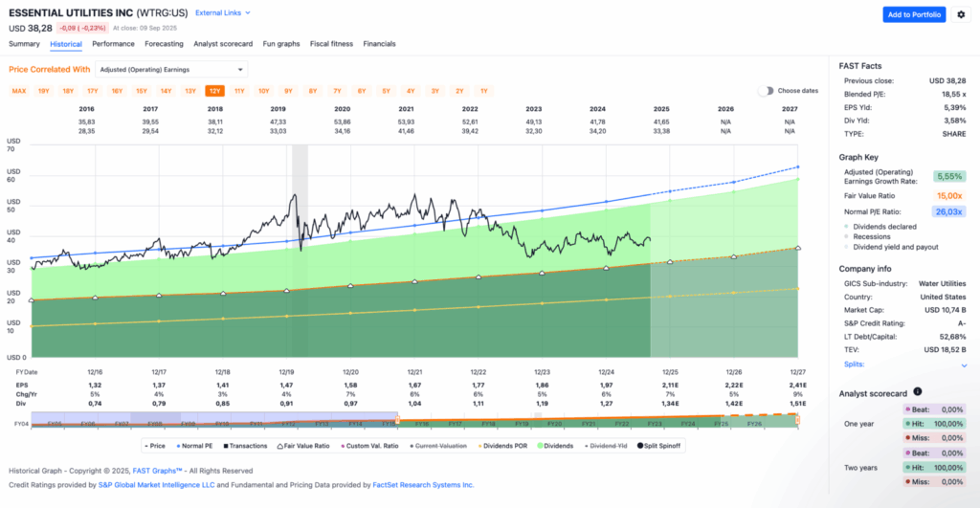Expand the Splits section chevron
Screen dimensions: 980x508
click(x=964, y=365)
